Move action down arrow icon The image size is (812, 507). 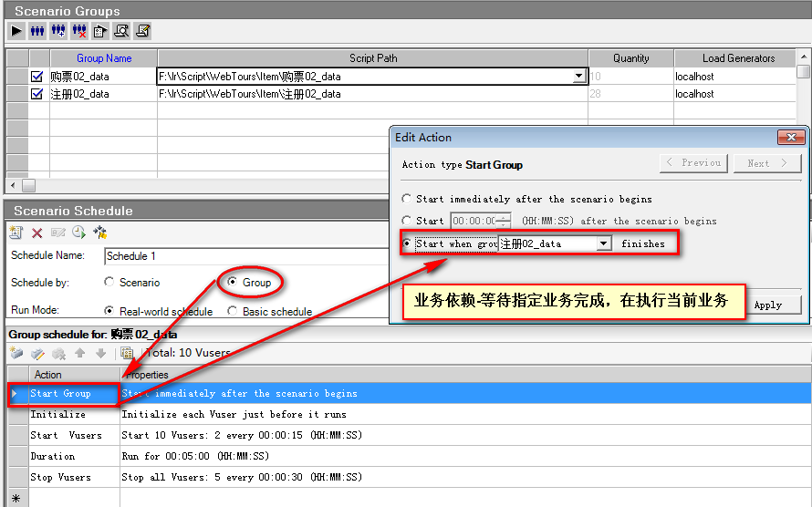(x=101, y=353)
